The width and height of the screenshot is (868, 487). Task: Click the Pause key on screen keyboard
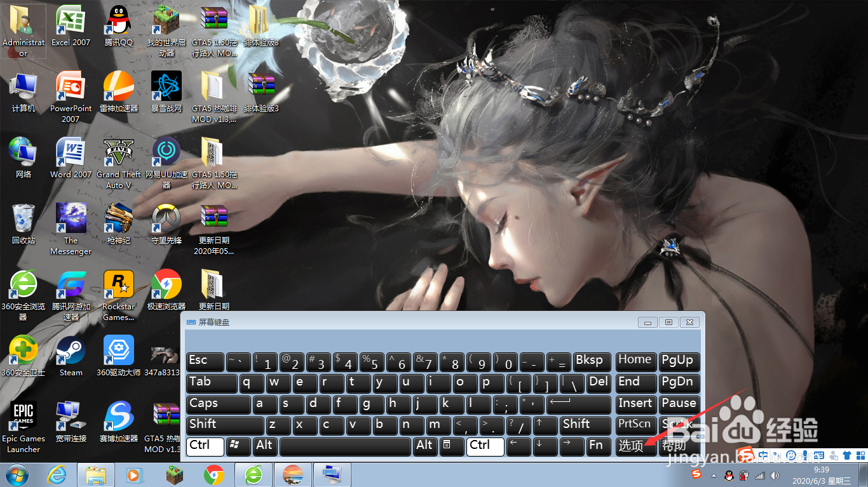[x=679, y=404]
